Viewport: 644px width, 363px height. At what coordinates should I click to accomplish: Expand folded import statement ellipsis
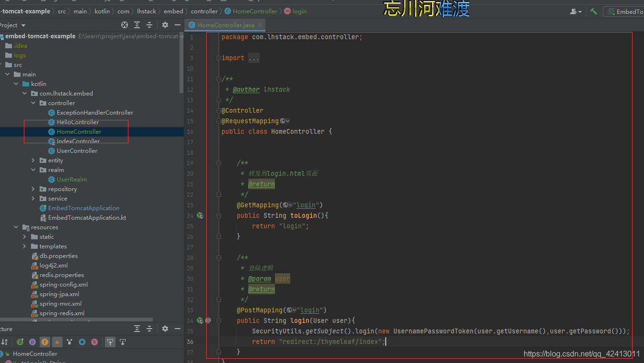click(x=254, y=58)
